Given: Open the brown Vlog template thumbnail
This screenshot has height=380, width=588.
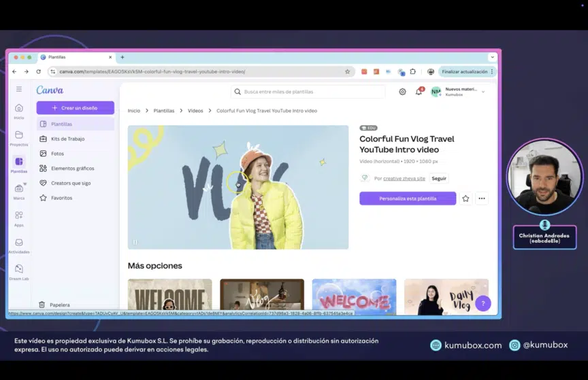Looking at the screenshot, I should point(262,294).
